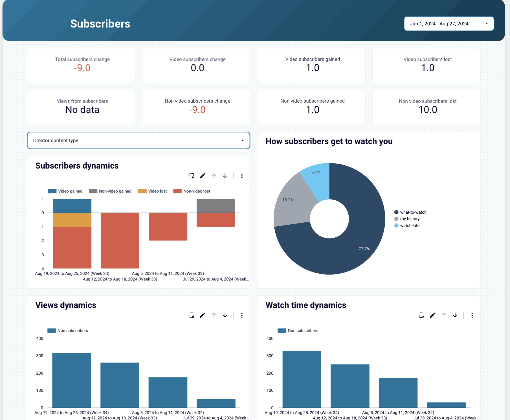The width and height of the screenshot is (510, 420).
Task: Open the edit pencil icon on Subscribers dynamics
Action: [x=203, y=176]
